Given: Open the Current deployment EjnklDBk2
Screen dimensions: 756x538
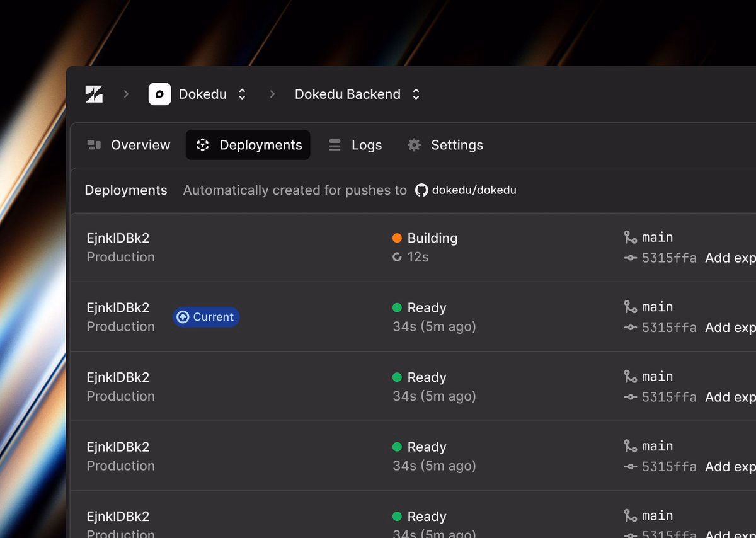Looking at the screenshot, I should coord(118,307).
